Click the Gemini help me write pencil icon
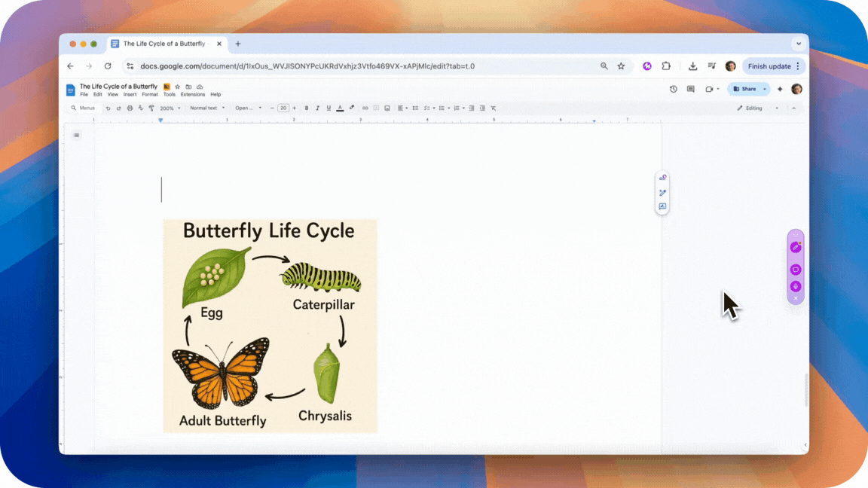This screenshot has width=868, height=488. [x=796, y=246]
